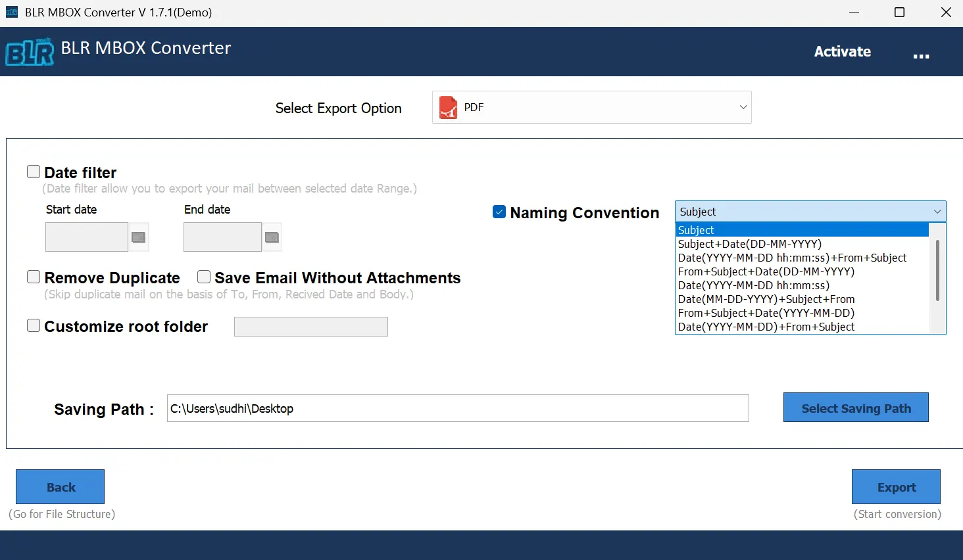Click Activate in the top bar

[x=842, y=51]
